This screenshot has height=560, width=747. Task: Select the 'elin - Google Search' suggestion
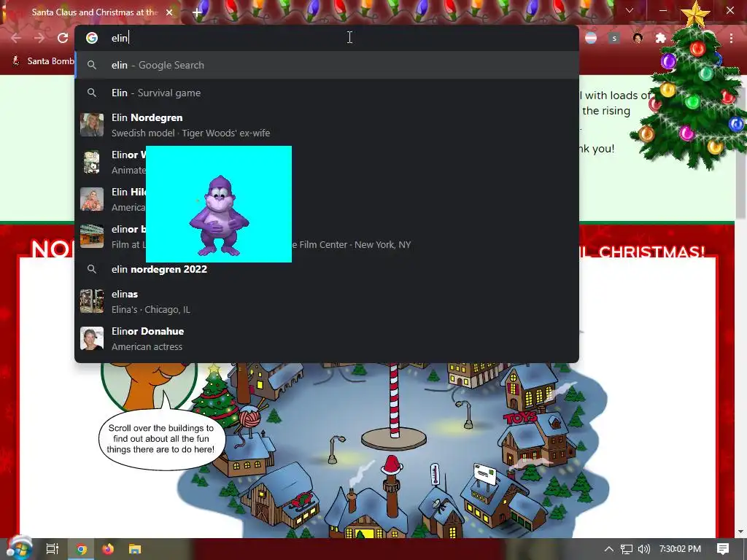pyautogui.click(x=327, y=65)
